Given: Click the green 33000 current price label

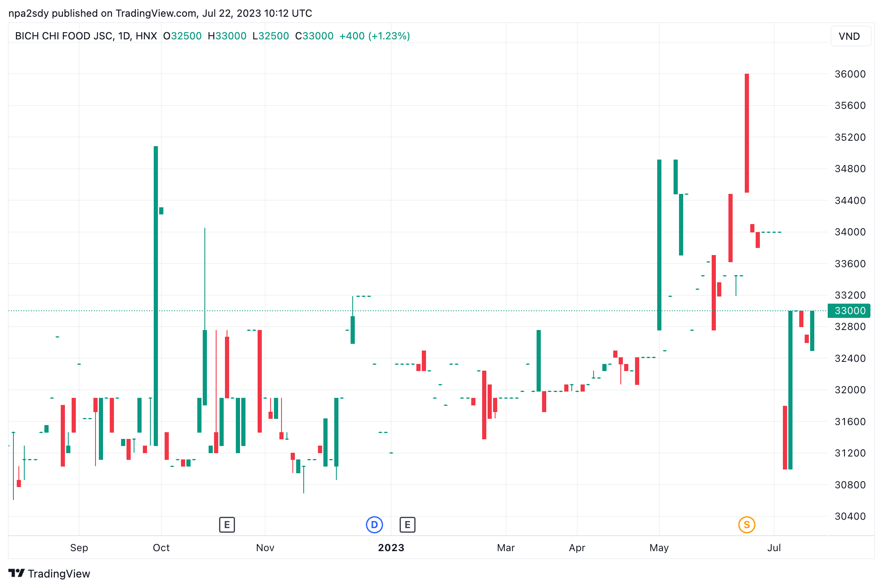Looking at the screenshot, I should [849, 311].
